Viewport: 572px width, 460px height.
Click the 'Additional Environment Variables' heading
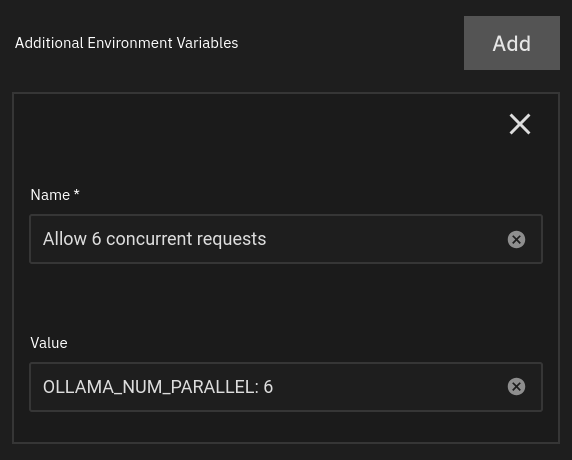tap(127, 43)
